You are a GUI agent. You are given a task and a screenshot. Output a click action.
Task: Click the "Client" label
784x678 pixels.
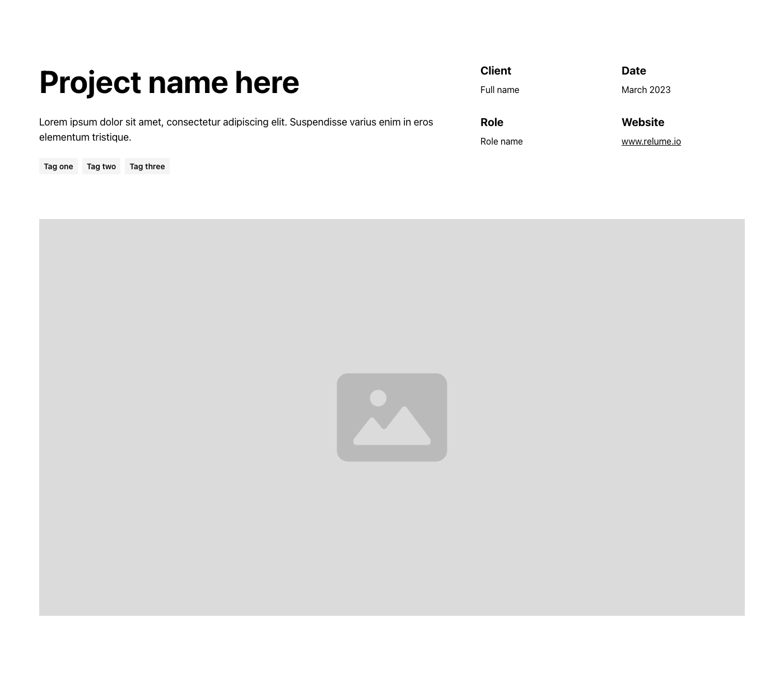tap(496, 71)
